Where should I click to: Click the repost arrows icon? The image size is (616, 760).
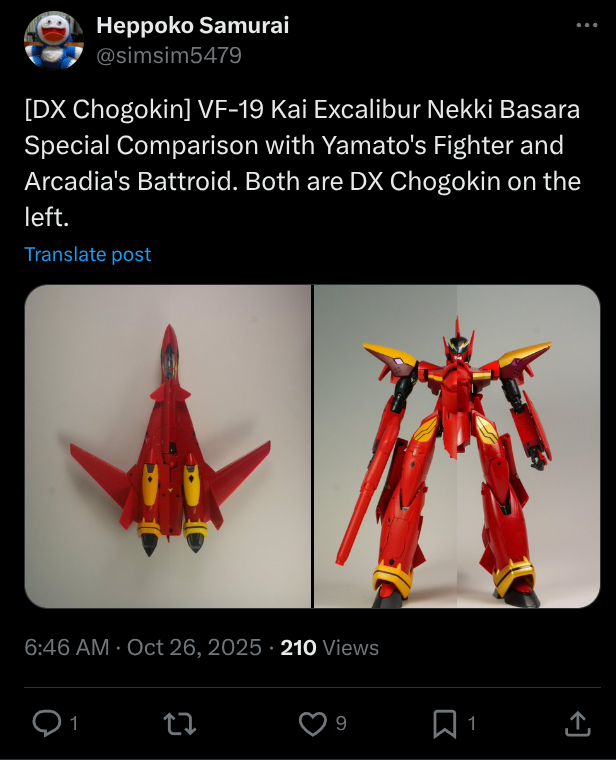tap(180, 724)
